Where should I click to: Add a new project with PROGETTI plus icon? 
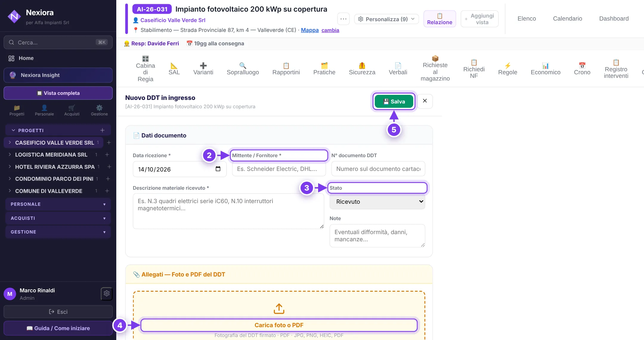(102, 130)
